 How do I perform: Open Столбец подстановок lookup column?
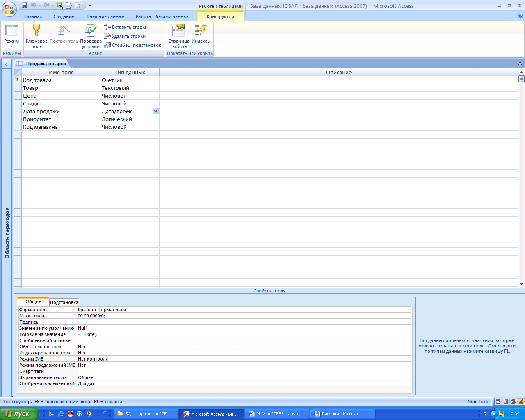tap(133, 45)
